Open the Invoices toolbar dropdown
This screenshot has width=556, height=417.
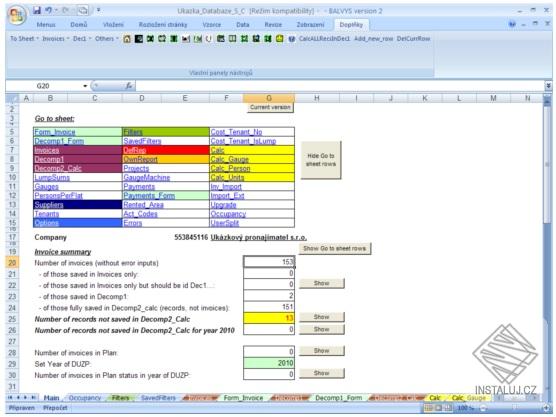(x=56, y=39)
